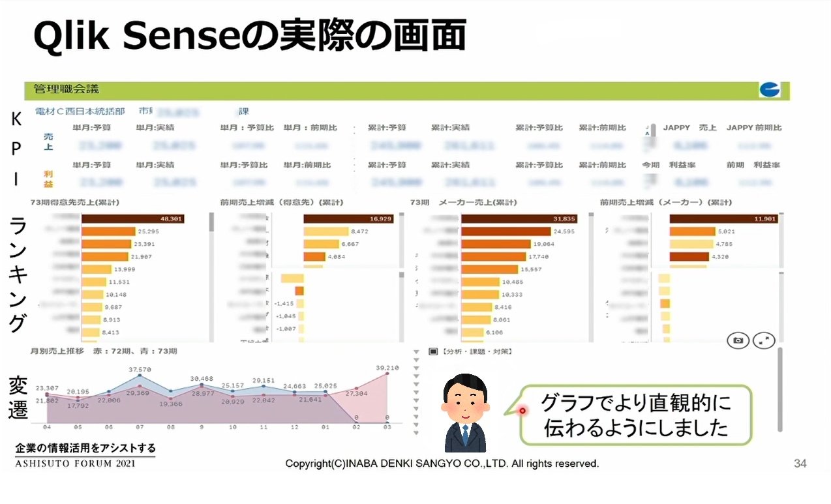Click the 今期 利益率 KPI label
The width and height of the screenshot is (831, 504).
click(671, 165)
